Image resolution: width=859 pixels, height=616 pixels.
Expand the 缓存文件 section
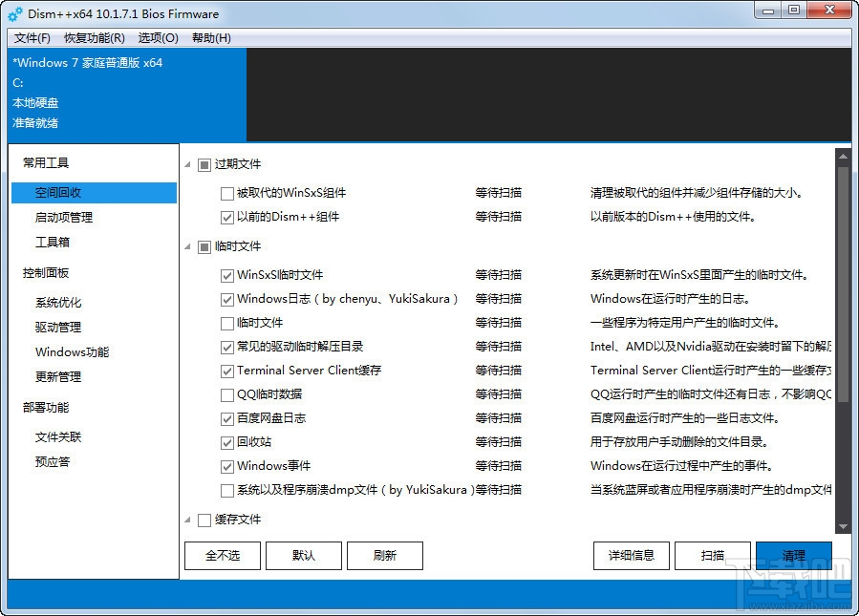pyautogui.click(x=187, y=520)
